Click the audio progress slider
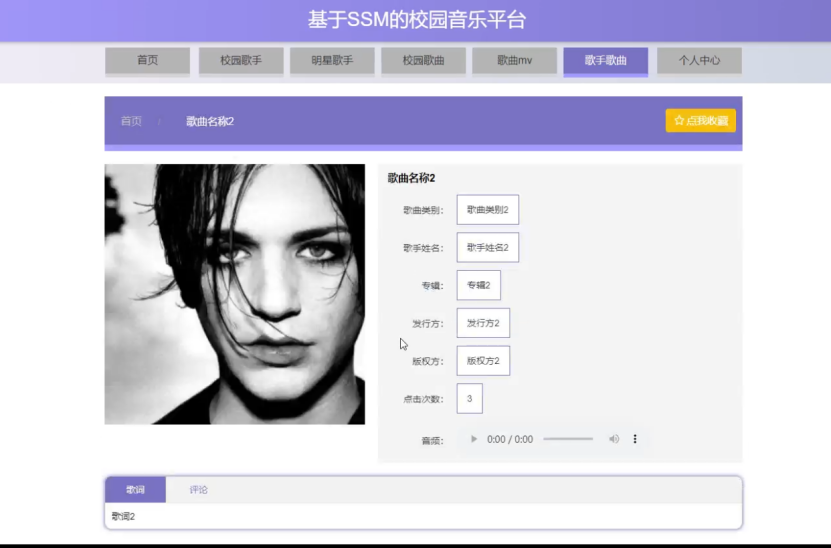831x548 pixels. point(568,439)
